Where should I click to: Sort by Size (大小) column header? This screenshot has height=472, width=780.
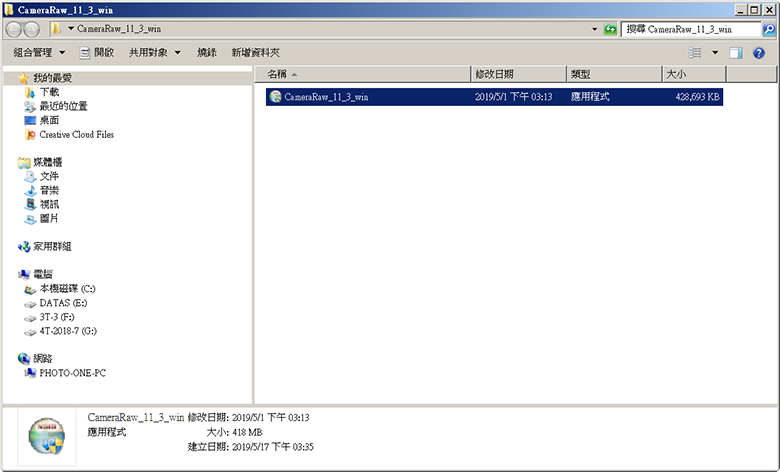[694, 74]
